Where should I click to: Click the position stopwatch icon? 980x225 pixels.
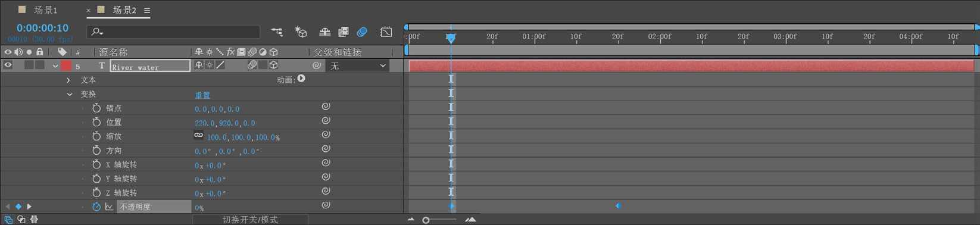(x=96, y=122)
